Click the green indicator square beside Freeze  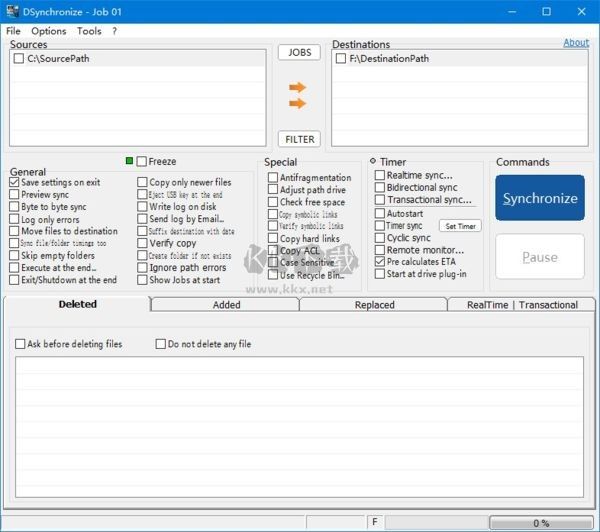(x=129, y=161)
